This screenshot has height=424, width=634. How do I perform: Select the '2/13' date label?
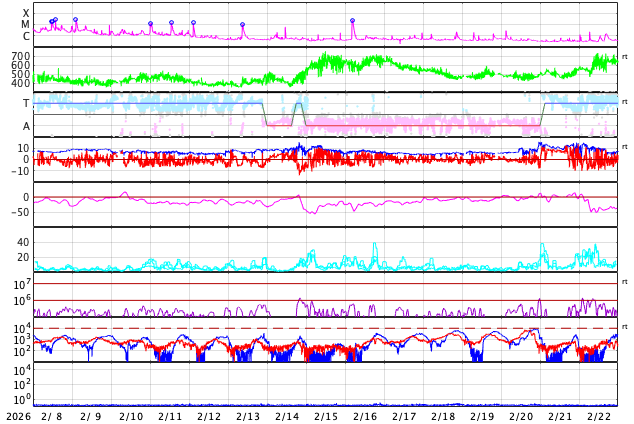pos(248,417)
